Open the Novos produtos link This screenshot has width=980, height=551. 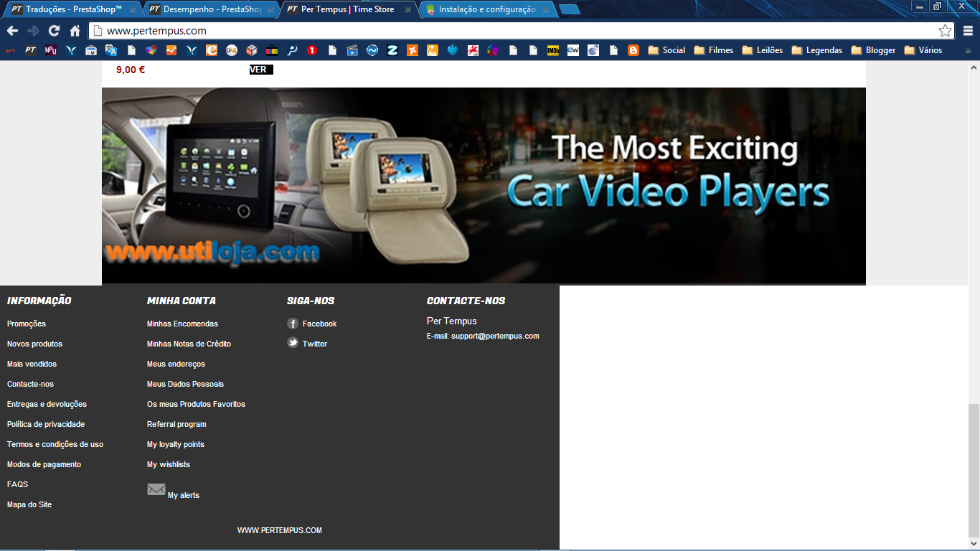pyautogui.click(x=34, y=344)
